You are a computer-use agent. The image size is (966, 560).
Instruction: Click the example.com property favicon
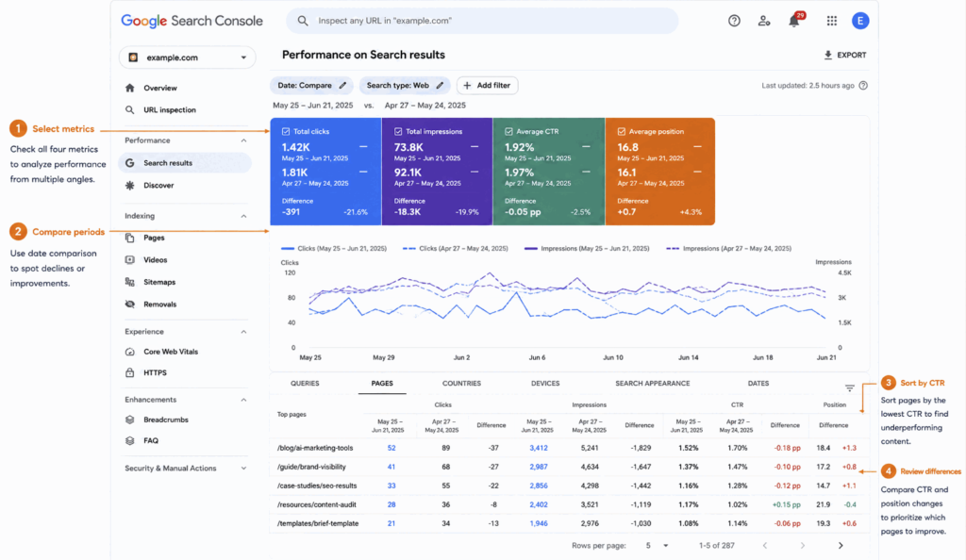tap(133, 58)
